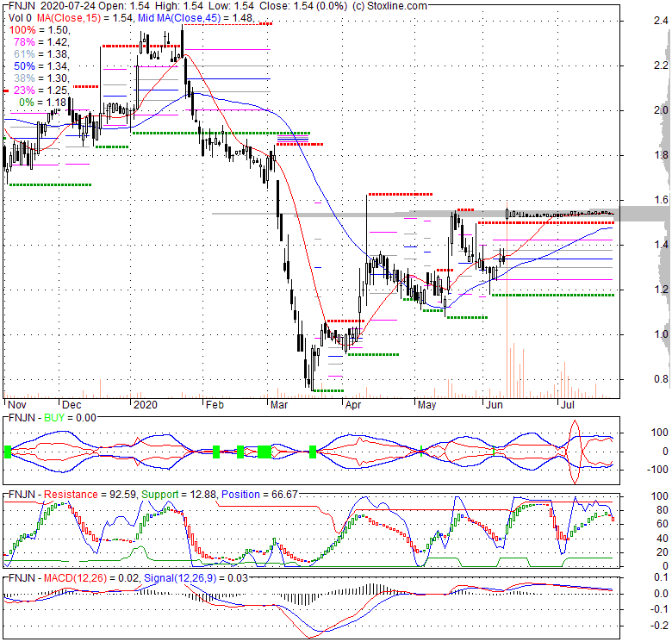Click the 2.4 price axis label
The image size is (672, 642).
(x=661, y=21)
